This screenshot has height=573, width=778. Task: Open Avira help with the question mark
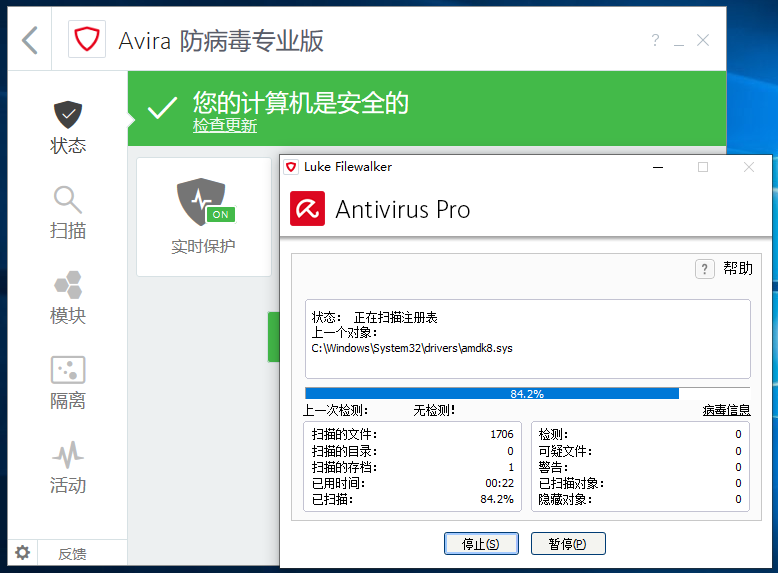[x=655, y=40]
